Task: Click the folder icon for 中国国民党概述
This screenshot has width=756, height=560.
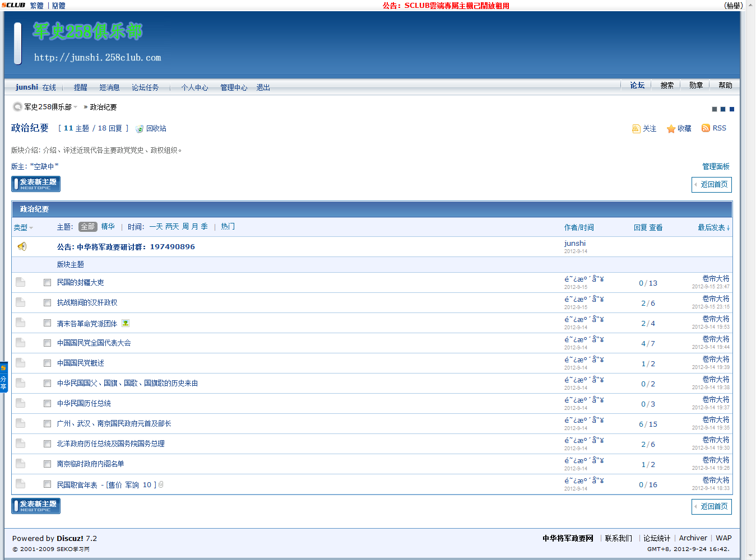Action: click(x=21, y=363)
